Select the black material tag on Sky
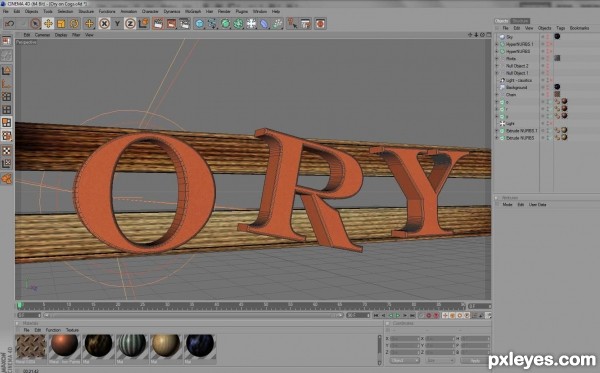The height and width of the screenshot is (373, 600). pos(557,36)
